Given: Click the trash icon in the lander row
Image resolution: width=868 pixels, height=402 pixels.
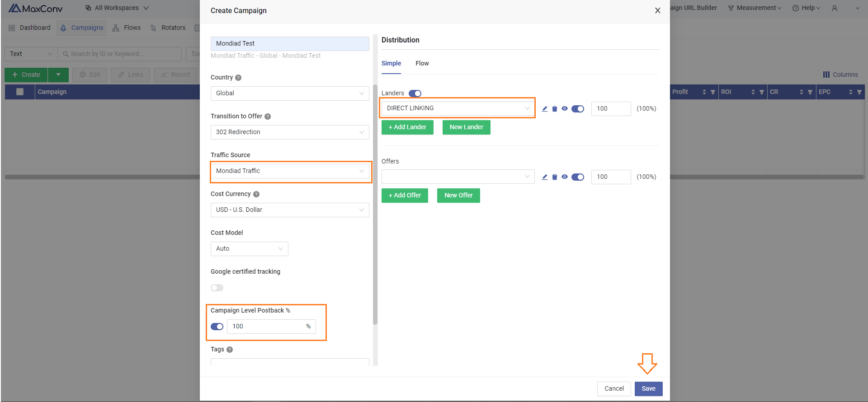Looking at the screenshot, I should click(555, 109).
